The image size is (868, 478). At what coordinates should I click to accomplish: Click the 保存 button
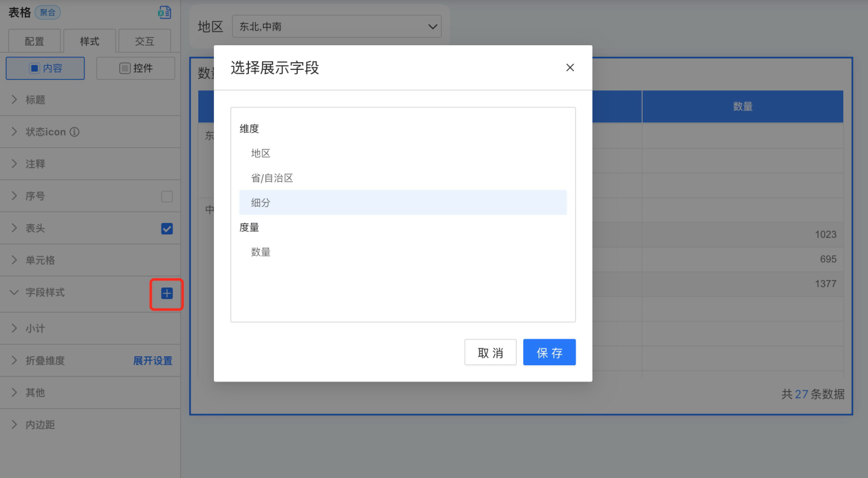click(549, 353)
